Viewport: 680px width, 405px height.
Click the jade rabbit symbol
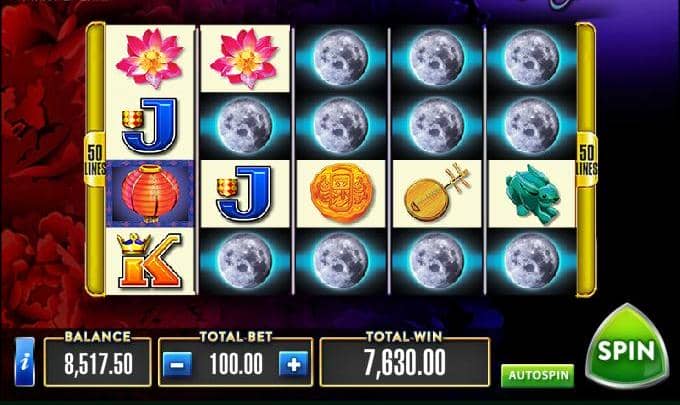click(x=532, y=194)
